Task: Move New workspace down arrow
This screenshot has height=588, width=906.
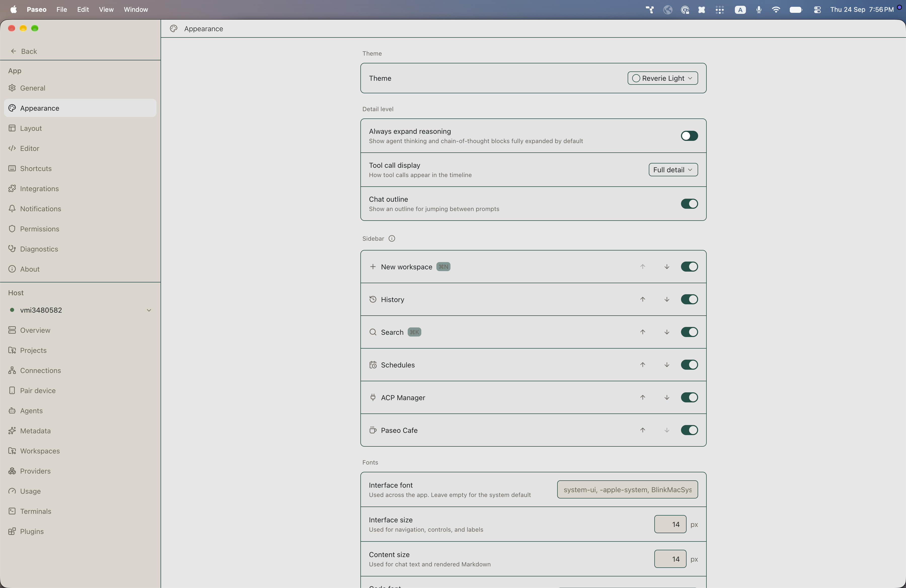Action: 667,267
